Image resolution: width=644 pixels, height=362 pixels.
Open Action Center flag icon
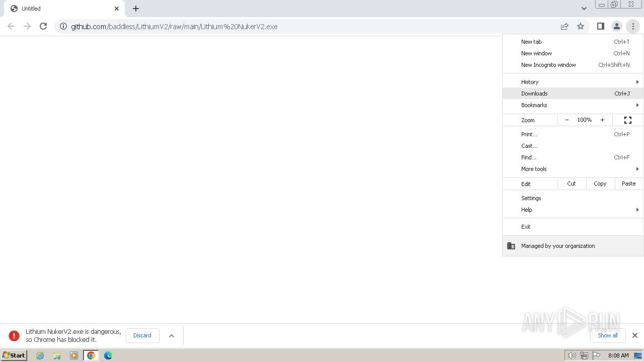click(x=596, y=355)
